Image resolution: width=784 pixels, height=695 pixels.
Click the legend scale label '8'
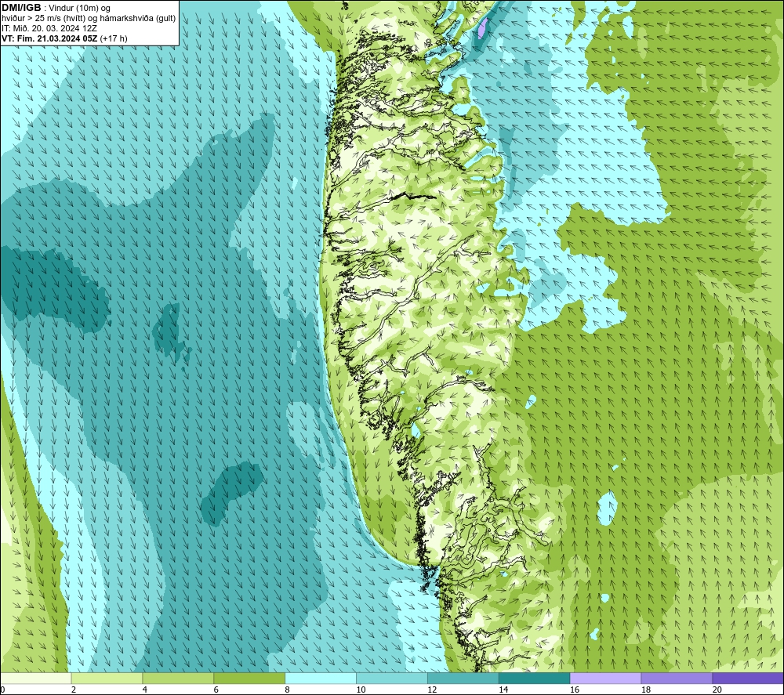pos(288,690)
